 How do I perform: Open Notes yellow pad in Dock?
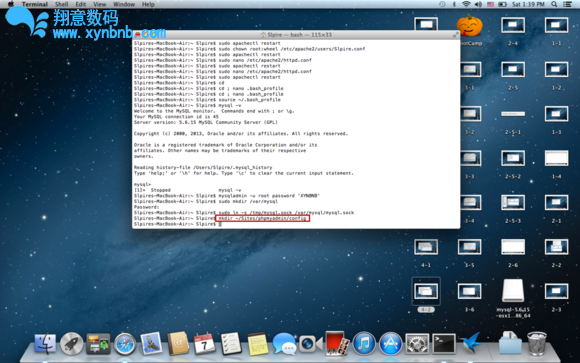pyautogui.click(x=258, y=344)
